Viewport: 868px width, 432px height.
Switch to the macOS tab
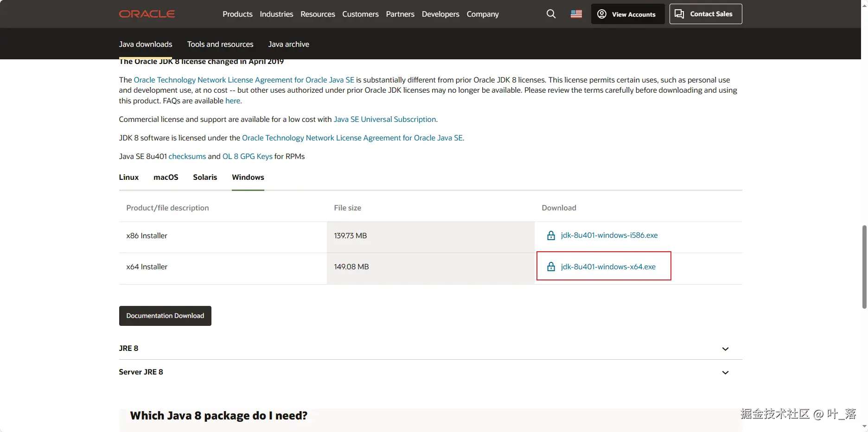pyautogui.click(x=166, y=177)
